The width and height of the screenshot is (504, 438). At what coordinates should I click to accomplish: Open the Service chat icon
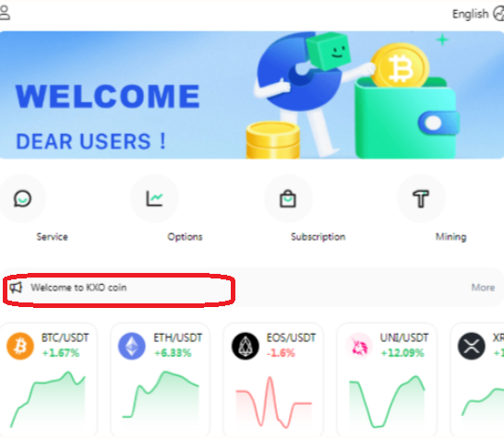point(22,199)
